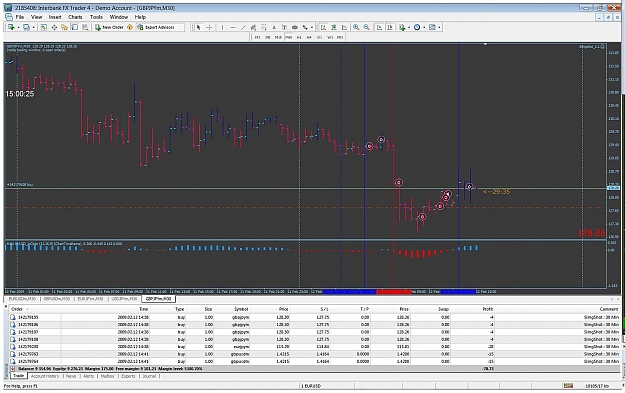Click the New Chart toolbar icon
This screenshot has height=393, width=625.
coord(11,27)
